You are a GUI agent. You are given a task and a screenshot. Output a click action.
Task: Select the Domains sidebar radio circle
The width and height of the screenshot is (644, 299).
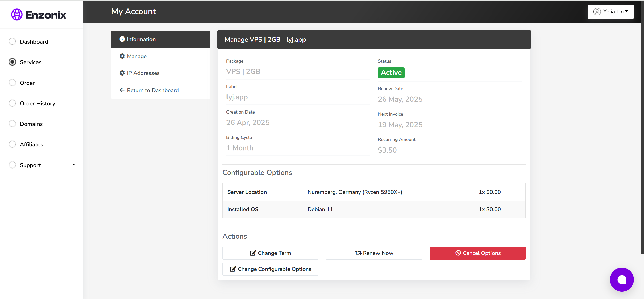point(12,124)
